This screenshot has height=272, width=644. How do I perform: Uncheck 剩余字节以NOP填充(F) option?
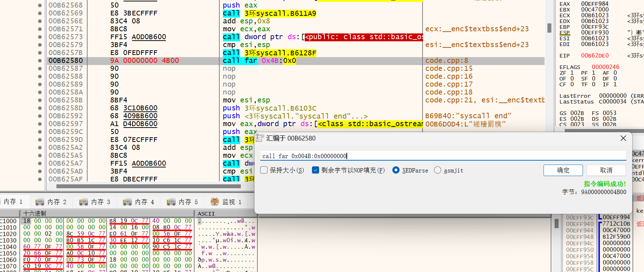[315, 170]
